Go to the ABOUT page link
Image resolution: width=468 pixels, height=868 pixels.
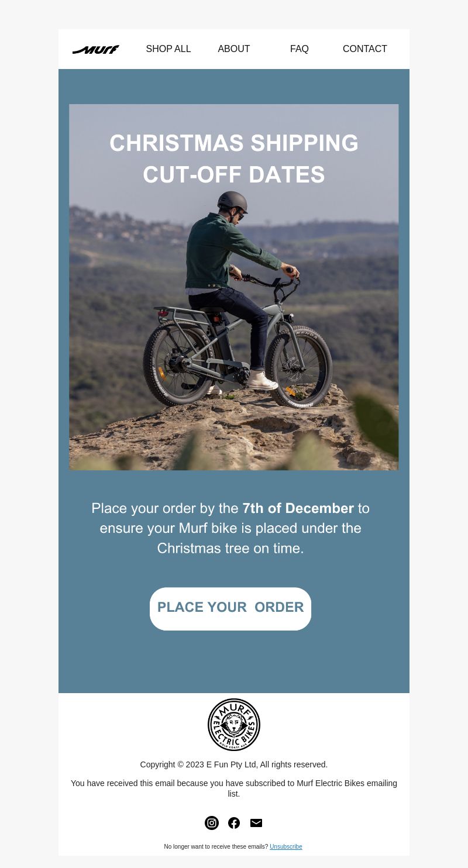tap(234, 49)
